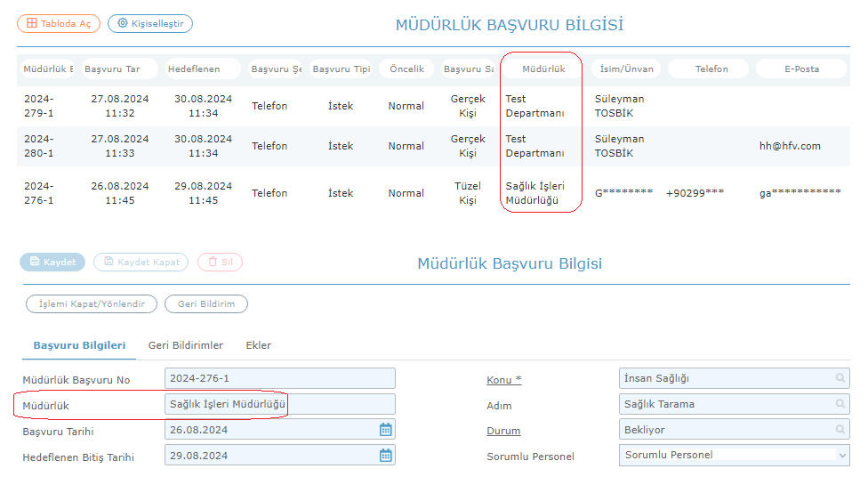Click search icon in Adım field
Image resolution: width=868 pixels, height=485 pixels.
[x=840, y=404]
